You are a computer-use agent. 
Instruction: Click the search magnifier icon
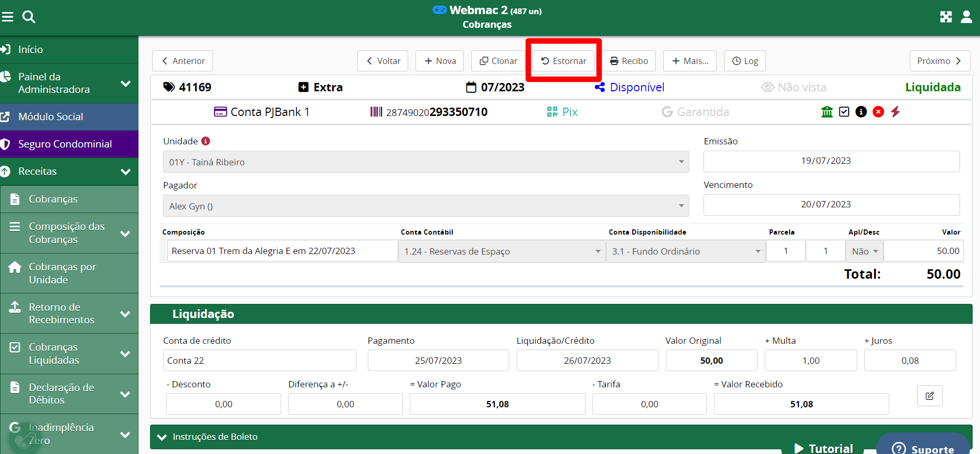point(29,17)
